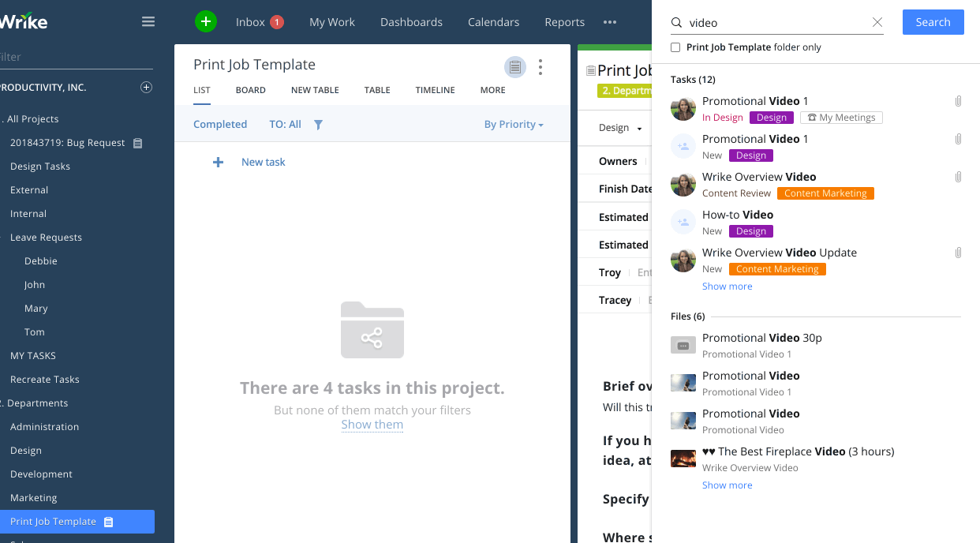Open Promotional Video 30p file result
Image resolution: width=980 pixels, height=543 pixels.
tap(762, 338)
